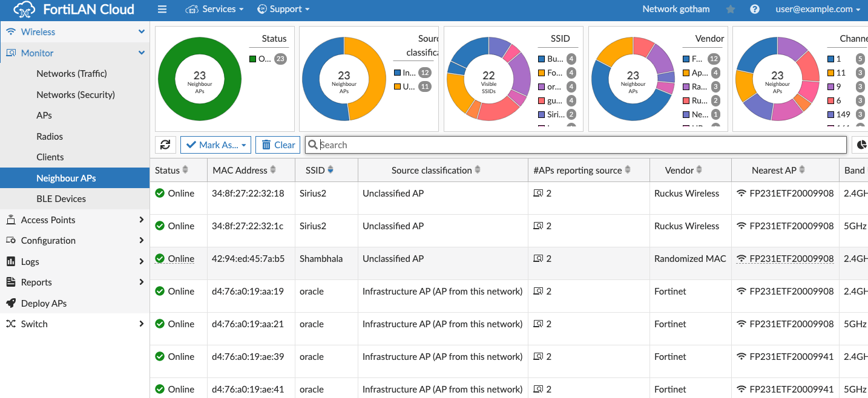868x398 pixels.
Task: Click the Clear button with trash icon
Action: (277, 145)
